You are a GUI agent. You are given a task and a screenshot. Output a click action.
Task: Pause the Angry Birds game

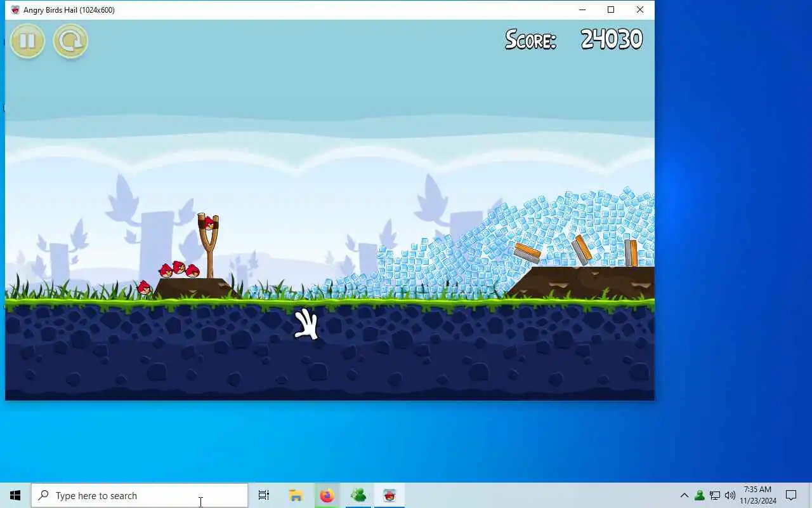coord(27,41)
